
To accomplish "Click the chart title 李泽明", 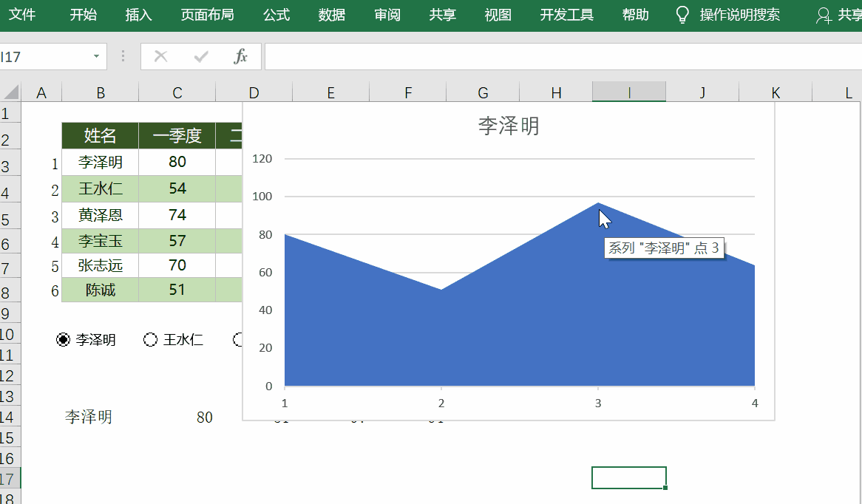I will [509, 126].
